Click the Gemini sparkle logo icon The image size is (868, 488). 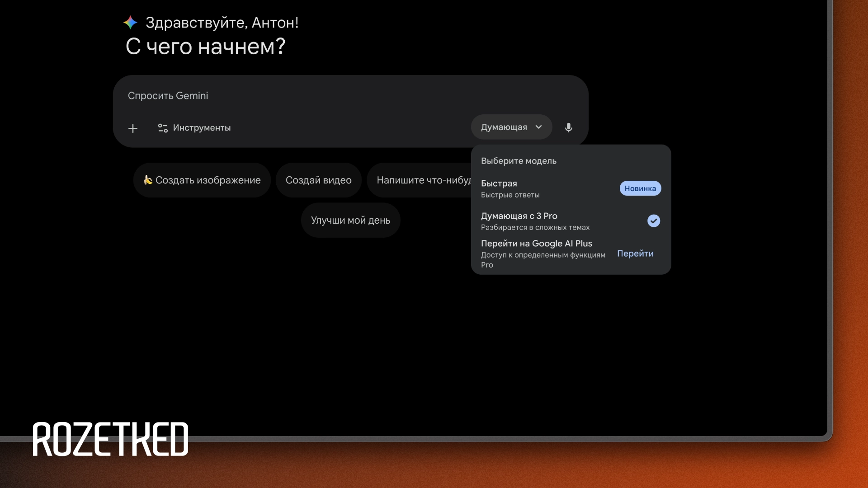(x=130, y=23)
